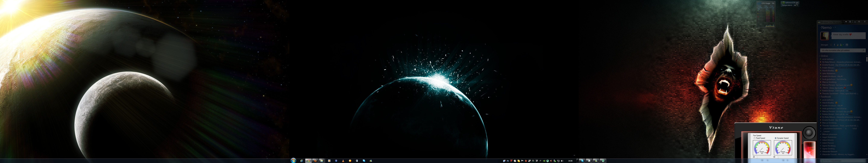Change the contact list layout icon in Messenger
Image resolution: width=868 pixels, height=163 pixels.
point(847,45)
